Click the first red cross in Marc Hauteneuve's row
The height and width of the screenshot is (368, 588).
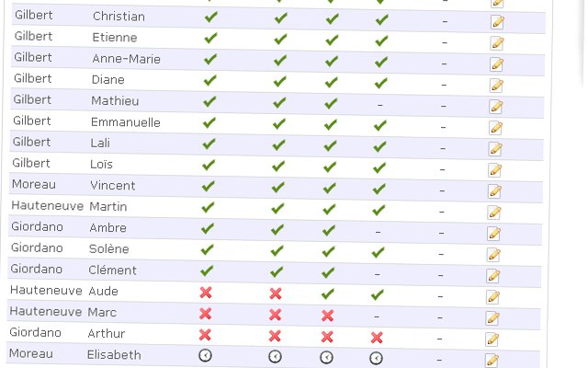click(x=206, y=314)
